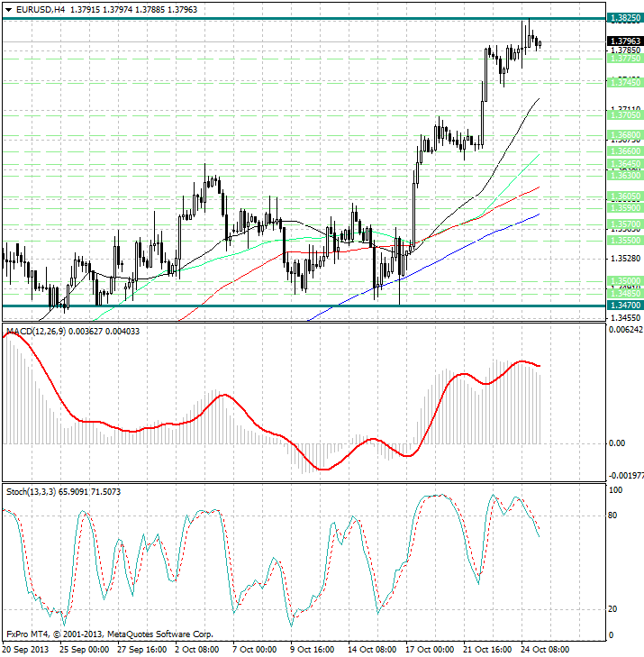The image size is (644, 657).
Task: Click the current price label 1.37963
Action: 625,41
